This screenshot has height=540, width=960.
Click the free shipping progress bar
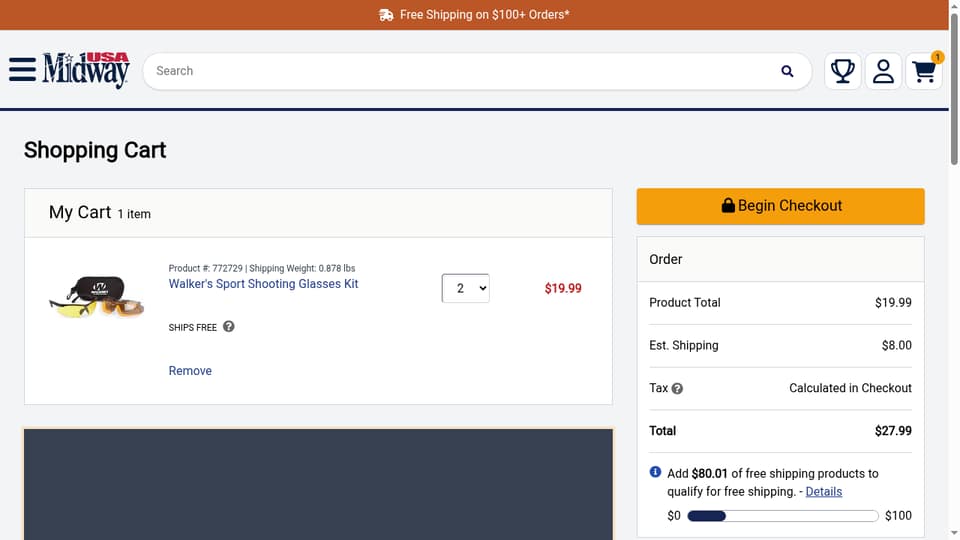[782, 516]
